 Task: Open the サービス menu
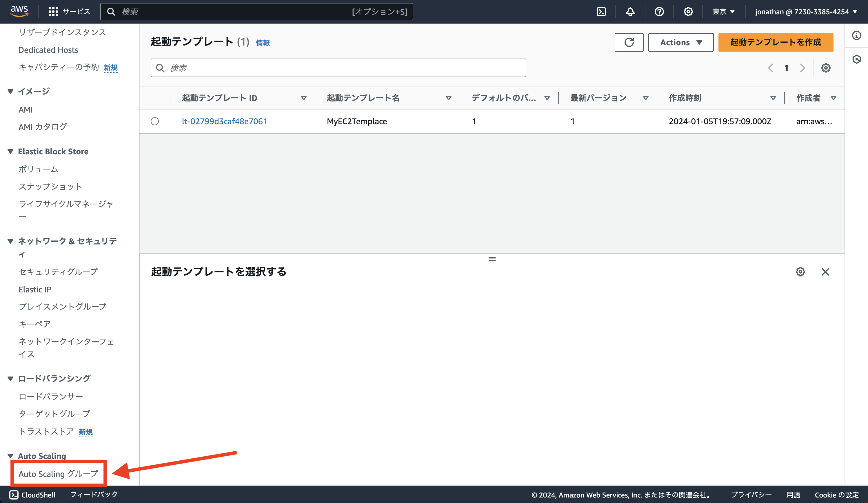(x=69, y=11)
